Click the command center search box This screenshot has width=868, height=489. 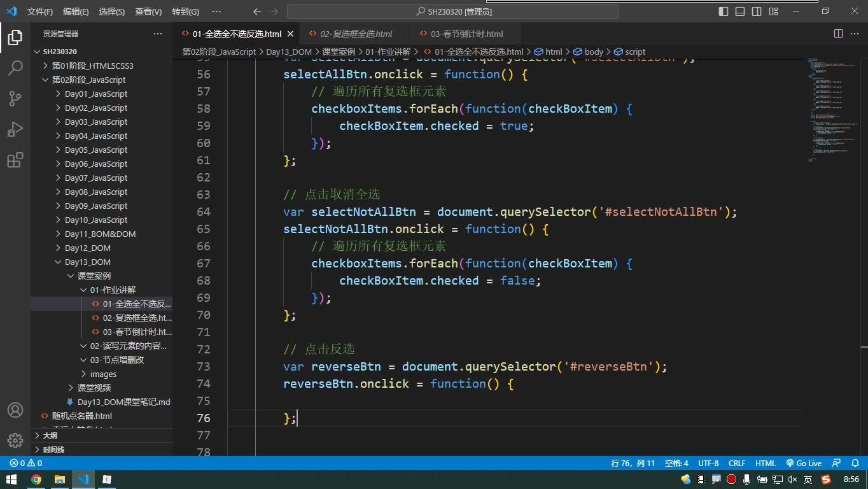click(453, 11)
